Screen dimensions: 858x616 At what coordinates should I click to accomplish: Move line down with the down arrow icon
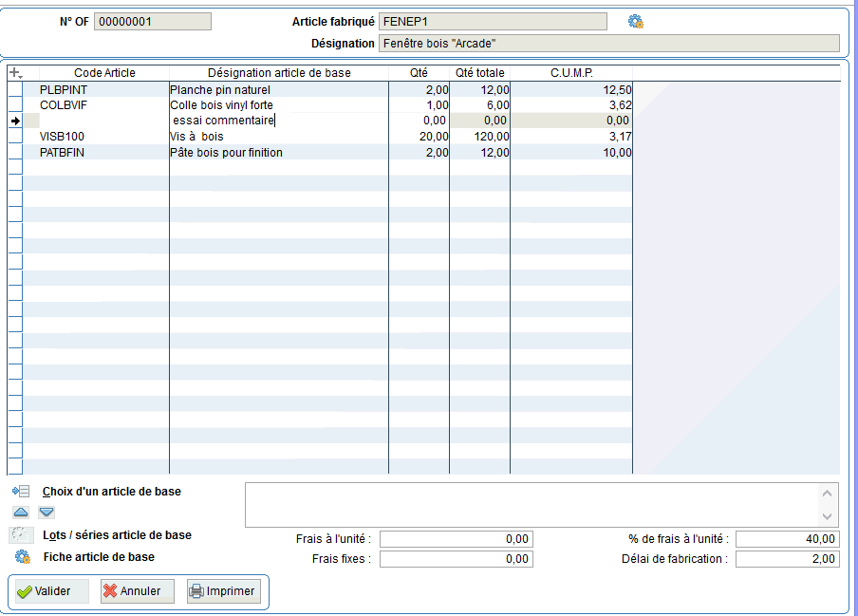(47, 513)
